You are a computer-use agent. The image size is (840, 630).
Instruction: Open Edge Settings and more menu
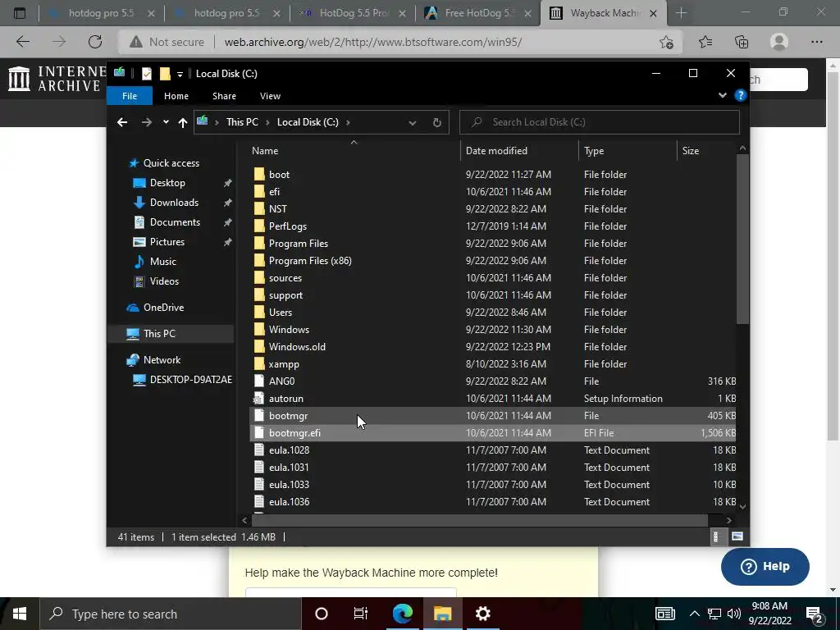click(x=816, y=42)
